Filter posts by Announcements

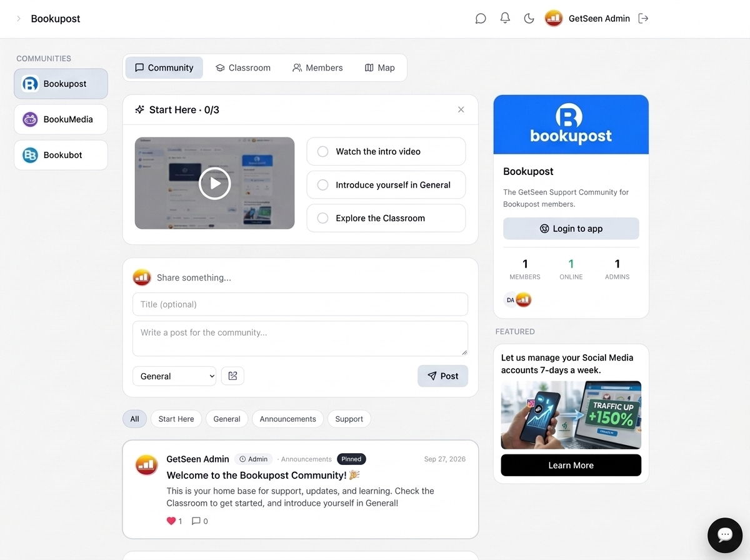pos(287,419)
